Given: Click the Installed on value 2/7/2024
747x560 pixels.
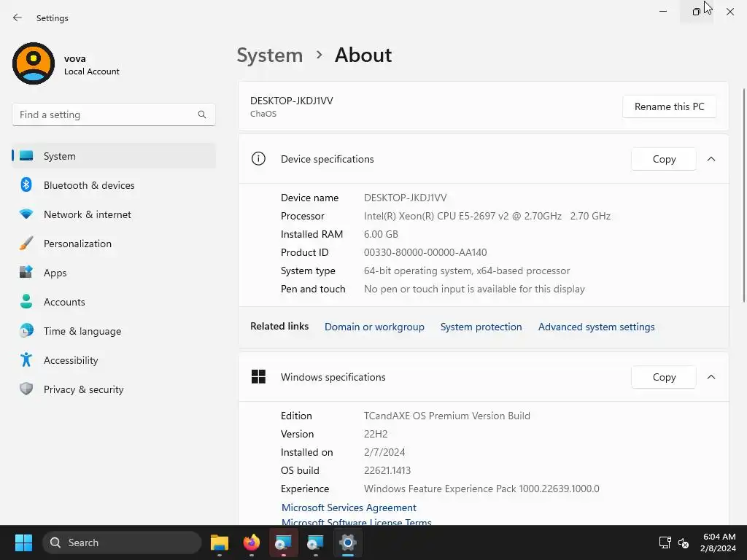Looking at the screenshot, I should point(384,452).
